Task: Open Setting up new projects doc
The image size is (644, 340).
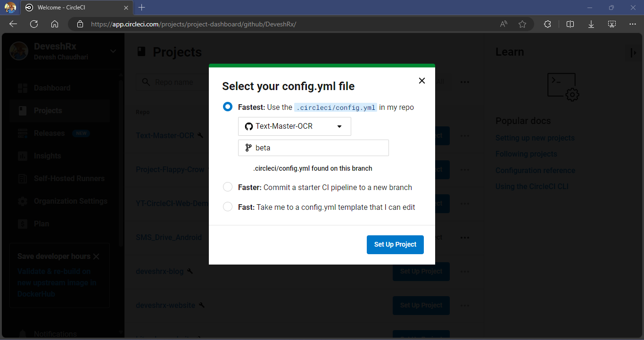Action: pyautogui.click(x=535, y=138)
